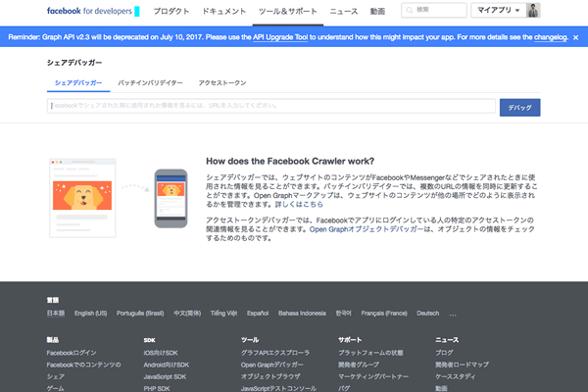Open footer ブログ link

tap(444, 353)
